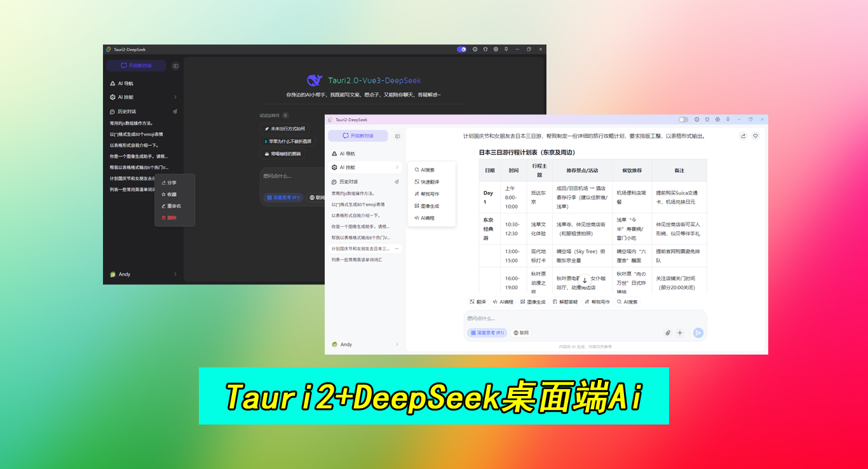
Task: Open the settings gear in the light window titlebar
Action: click(x=717, y=119)
